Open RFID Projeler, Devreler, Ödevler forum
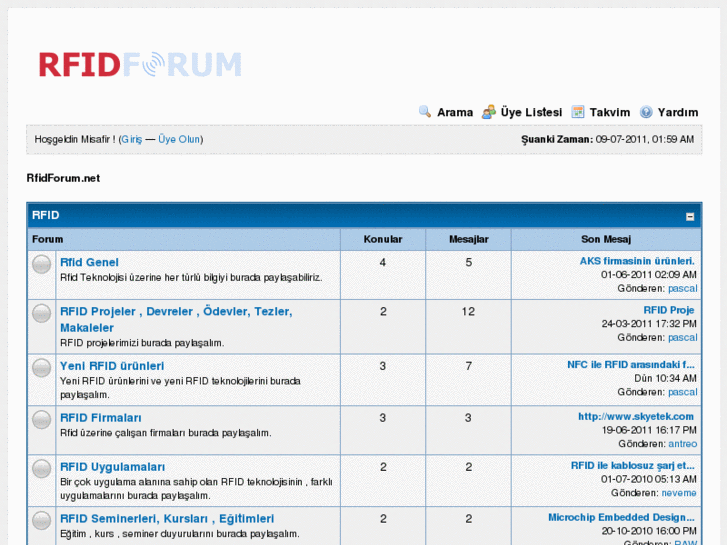 tap(176, 320)
